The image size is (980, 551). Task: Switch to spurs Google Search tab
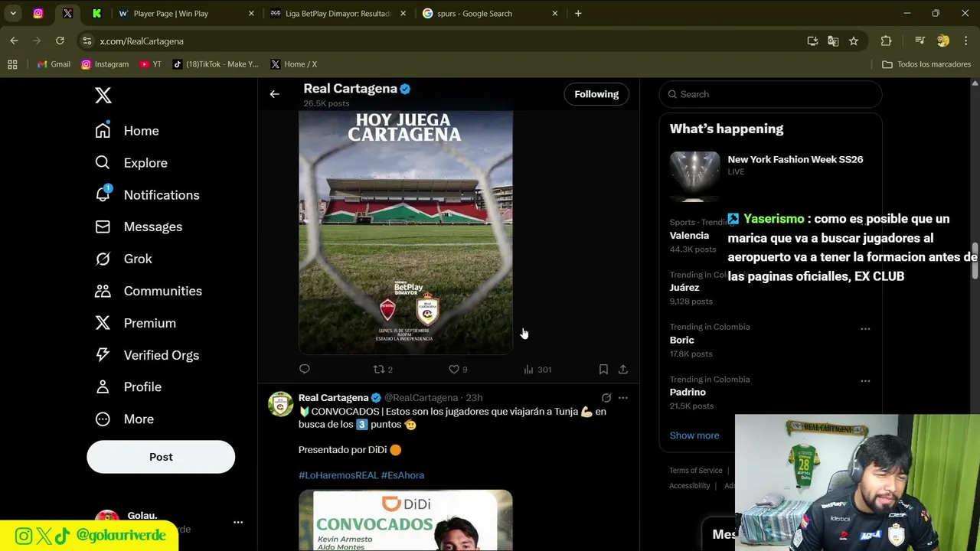tap(490, 14)
